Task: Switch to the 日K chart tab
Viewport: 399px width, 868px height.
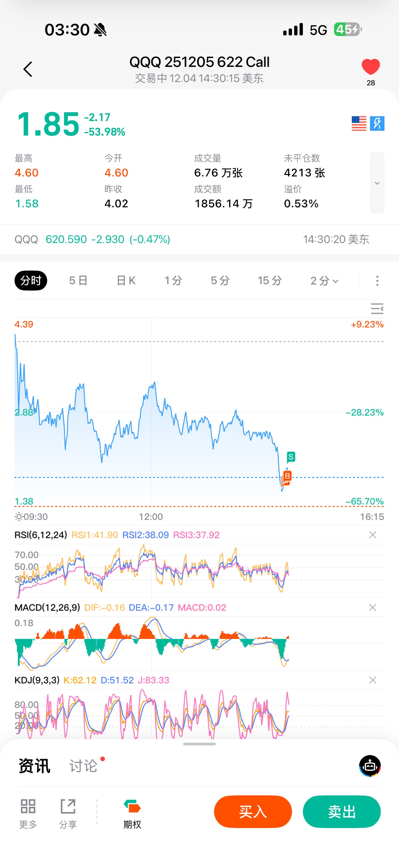Action: coord(126,281)
